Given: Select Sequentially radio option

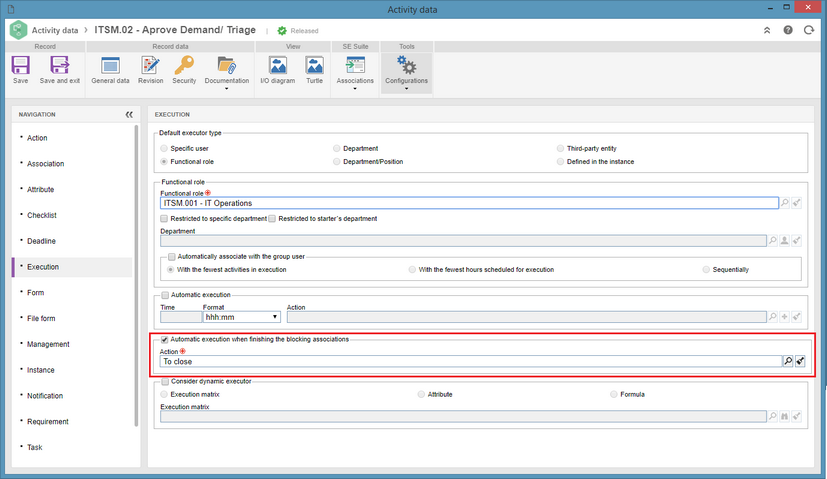Looking at the screenshot, I should (x=706, y=270).
